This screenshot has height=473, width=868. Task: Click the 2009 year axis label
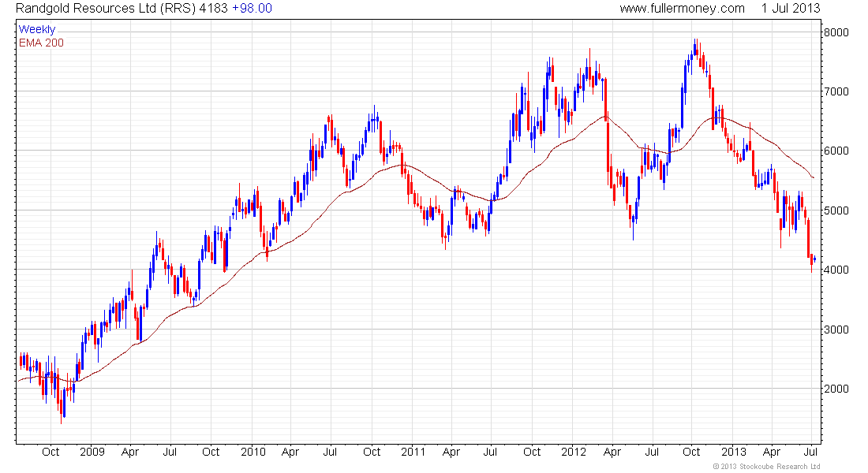coord(92,452)
